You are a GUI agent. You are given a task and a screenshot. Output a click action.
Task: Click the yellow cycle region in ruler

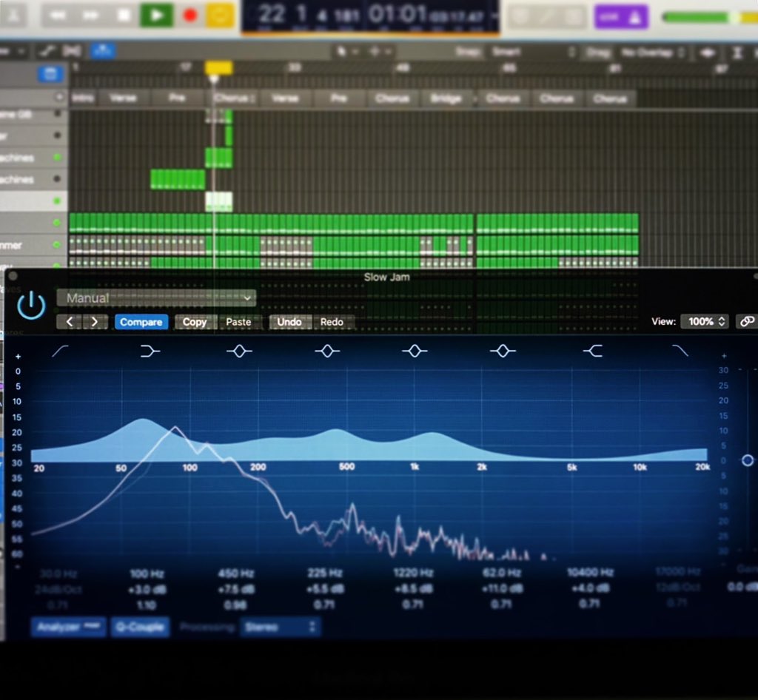[x=218, y=67]
